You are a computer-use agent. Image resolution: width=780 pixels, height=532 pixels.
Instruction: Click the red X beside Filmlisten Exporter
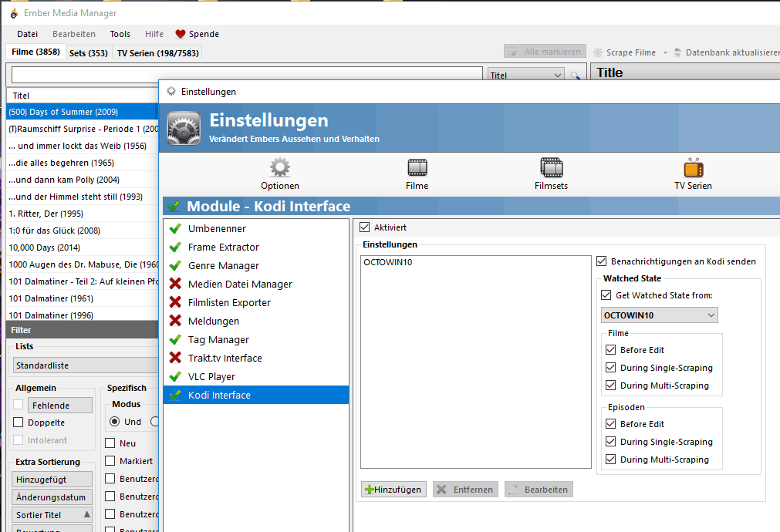[x=175, y=302]
